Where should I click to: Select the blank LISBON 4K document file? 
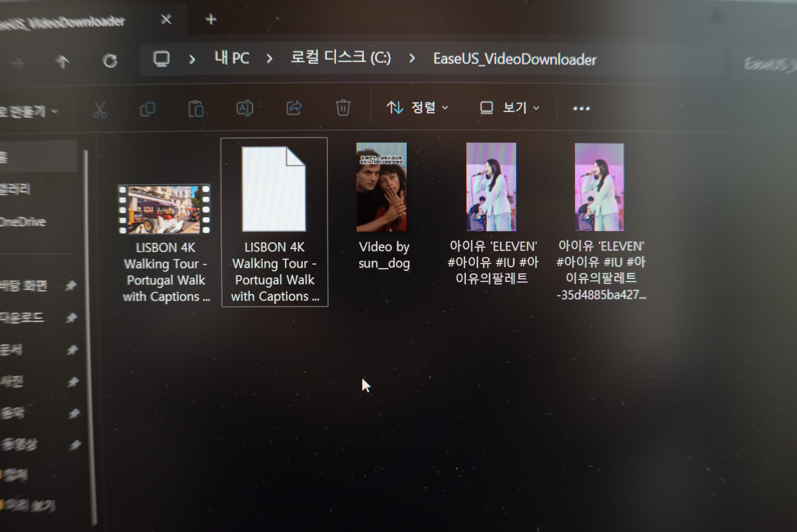click(274, 222)
